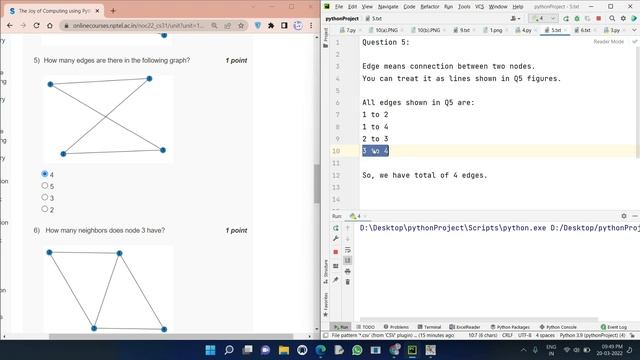
Task: Select Python 3.9 interpreter in status bar
Action: (592, 335)
